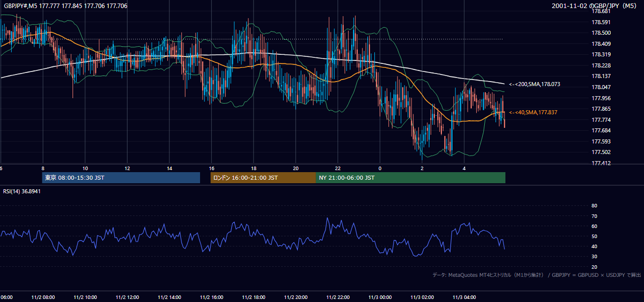The width and height of the screenshot is (644, 302).
Task: Click the hour 10 label under price chart
Action: (x=85, y=168)
